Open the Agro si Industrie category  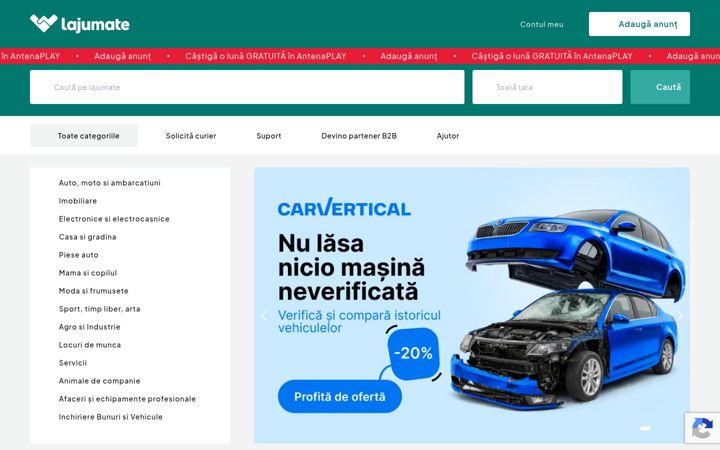(x=89, y=327)
